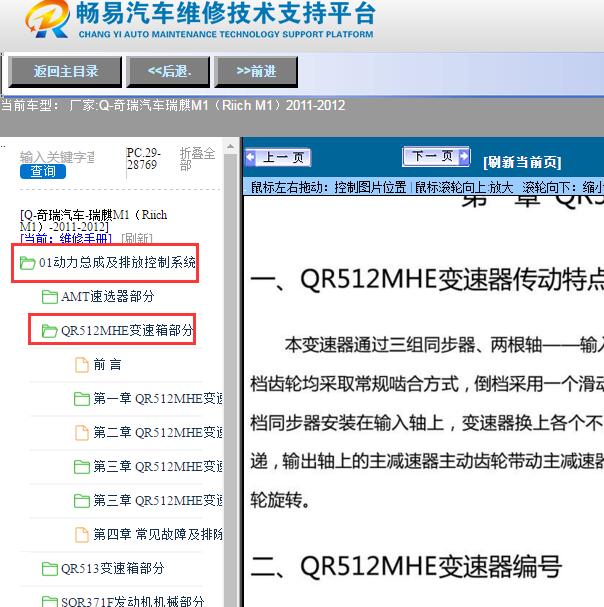Click the current vehicle model text 当前车型
This screenshot has height=607, width=604.
pyautogui.click(x=173, y=105)
